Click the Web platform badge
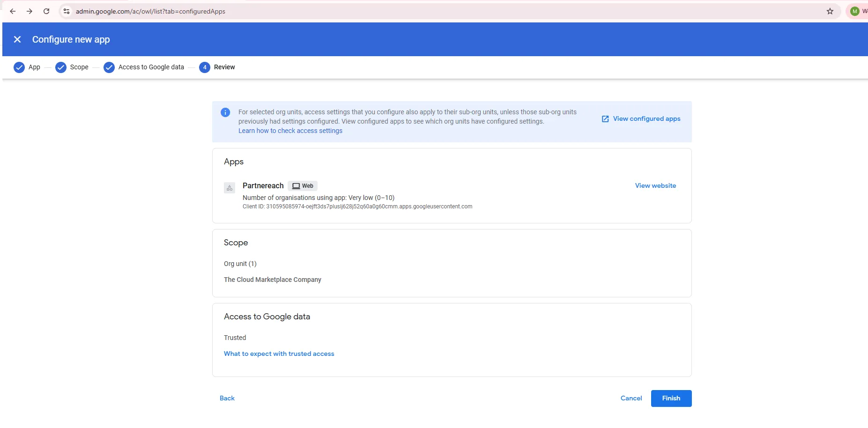The image size is (868, 428). (x=303, y=186)
